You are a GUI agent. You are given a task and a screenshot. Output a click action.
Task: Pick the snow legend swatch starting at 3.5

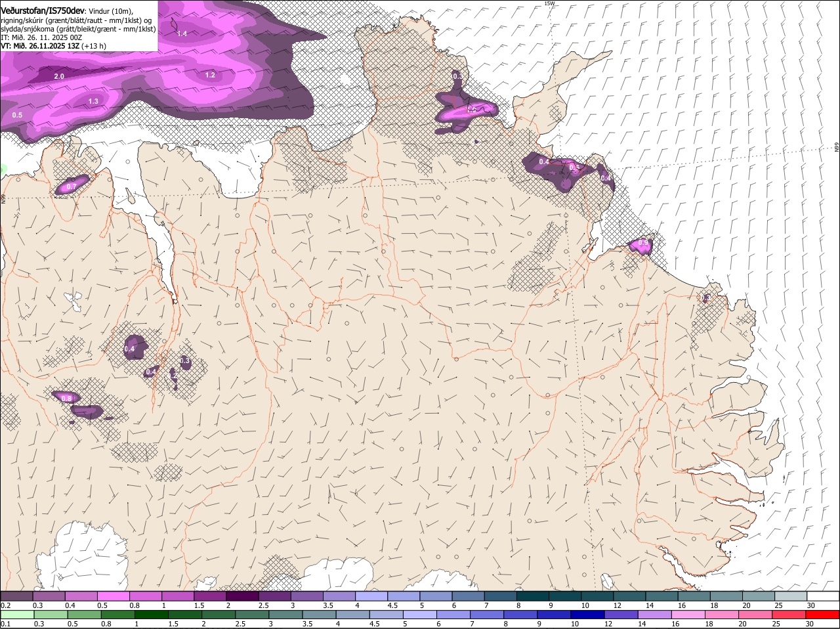339,596
